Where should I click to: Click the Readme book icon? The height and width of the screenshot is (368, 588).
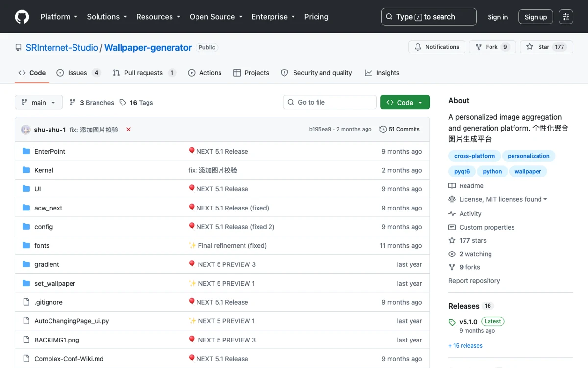(452, 186)
